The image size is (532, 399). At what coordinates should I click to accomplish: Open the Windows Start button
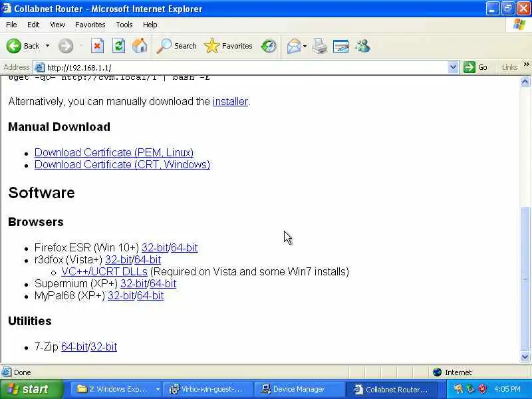31,389
